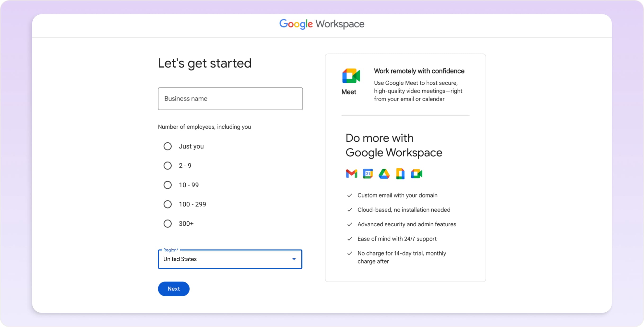Viewport: 644px width, 327px height.
Task: Click checkmark beside Ease of mind support
Action: tap(350, 239)
